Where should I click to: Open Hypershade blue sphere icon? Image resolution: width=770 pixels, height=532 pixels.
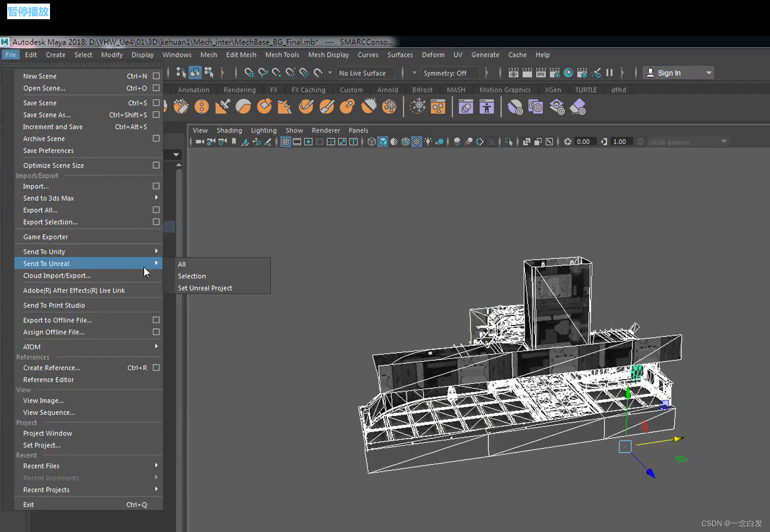[x=568, y=73]
